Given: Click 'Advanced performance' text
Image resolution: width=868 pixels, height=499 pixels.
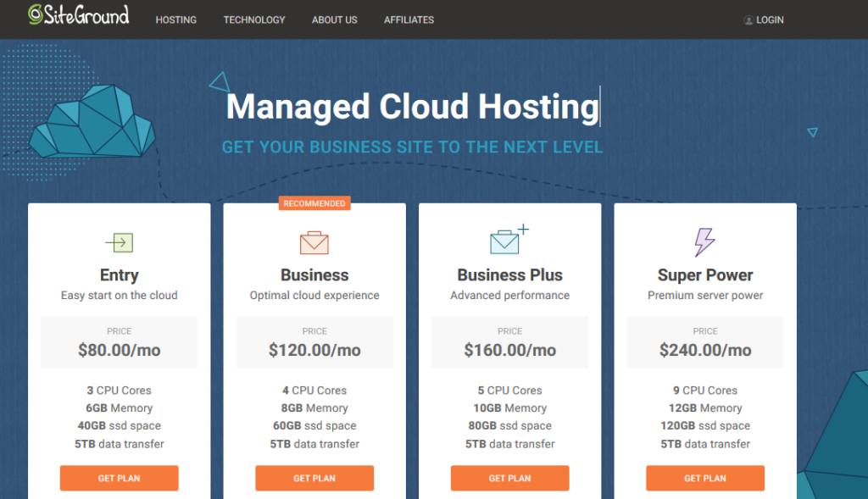Looking at the screenshot, I should click(509, 296).
